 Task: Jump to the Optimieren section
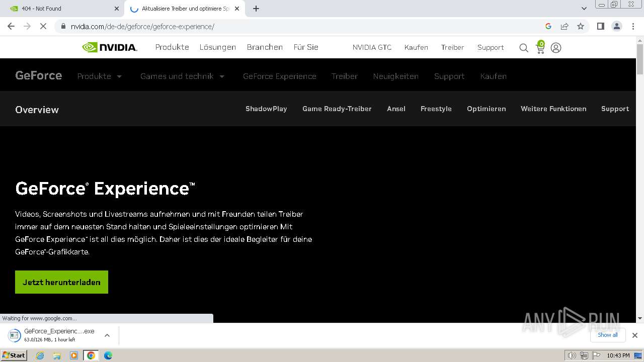[x=487, y=109]
